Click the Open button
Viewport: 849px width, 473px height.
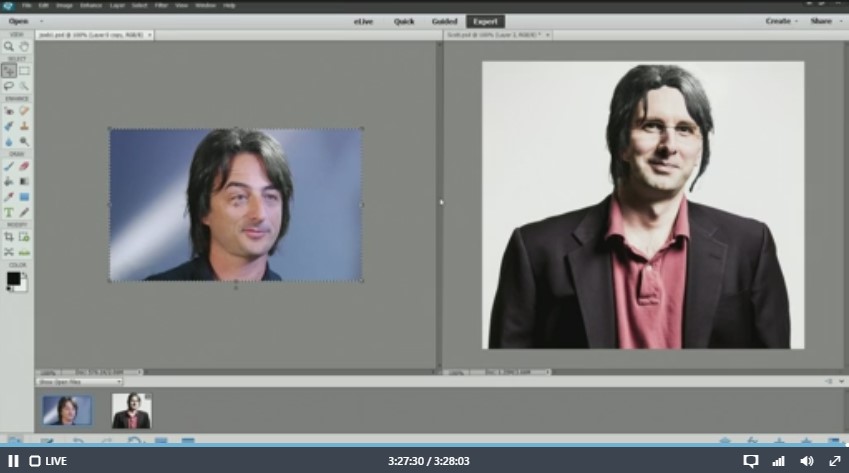[x=19, y=21]
